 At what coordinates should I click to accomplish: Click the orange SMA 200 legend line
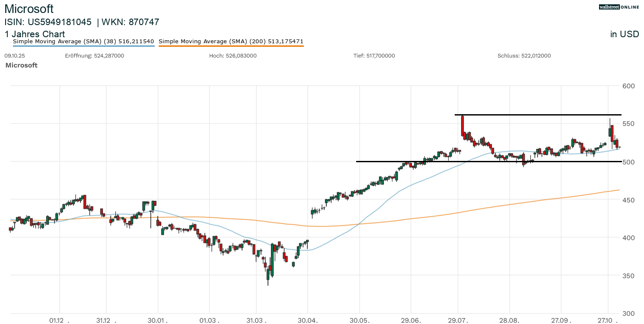coord(231,46)
